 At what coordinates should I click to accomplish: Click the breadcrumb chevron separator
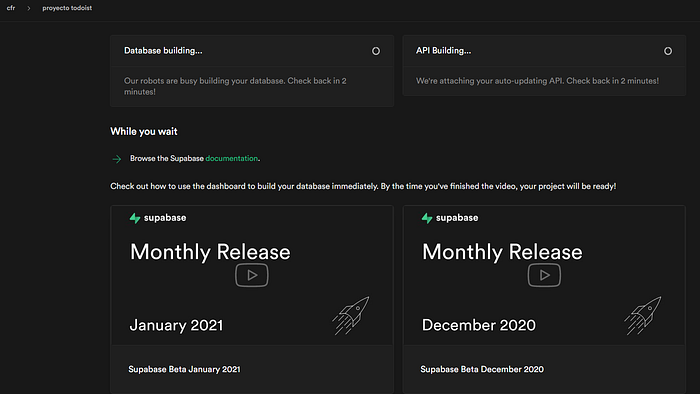(29, 8)
